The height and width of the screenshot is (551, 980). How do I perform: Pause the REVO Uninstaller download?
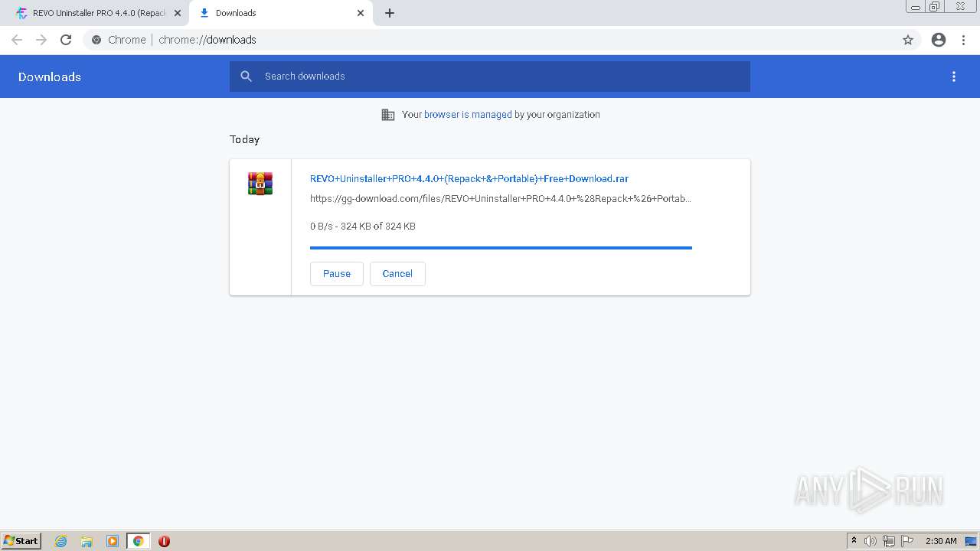click(337, 274)
